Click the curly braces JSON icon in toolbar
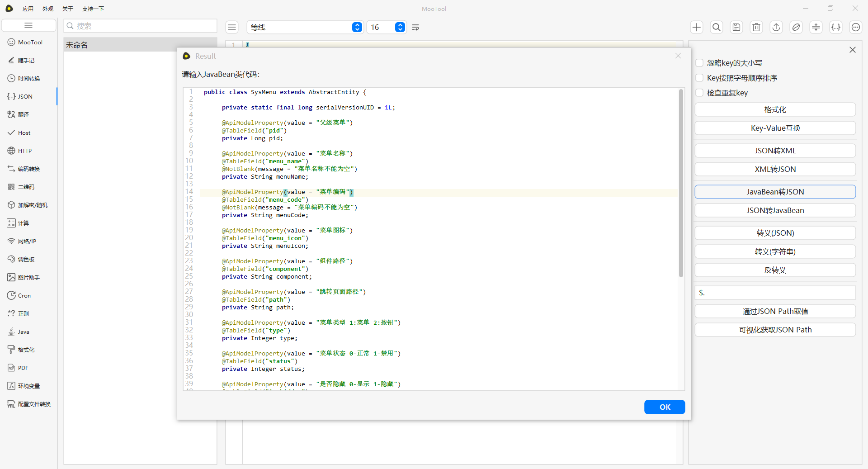The height and width of the screenshot is (469, 868). coord(835,27)
